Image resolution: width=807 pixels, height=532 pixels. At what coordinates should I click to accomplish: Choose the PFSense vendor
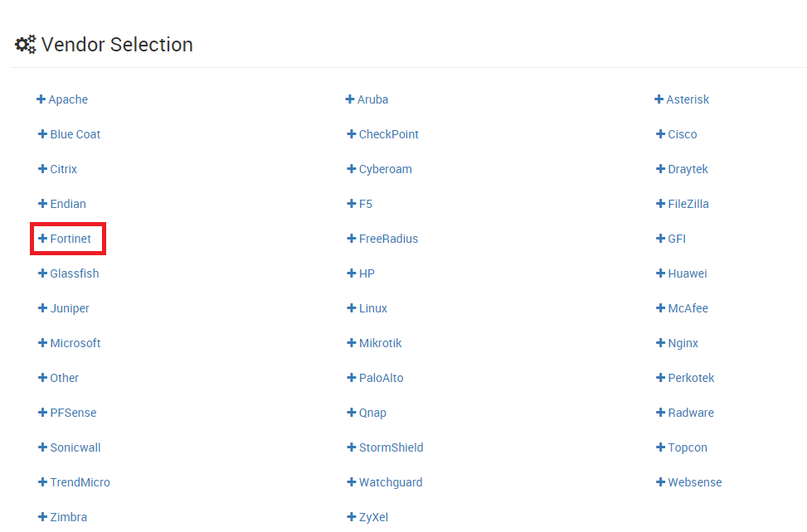point(73,413)
